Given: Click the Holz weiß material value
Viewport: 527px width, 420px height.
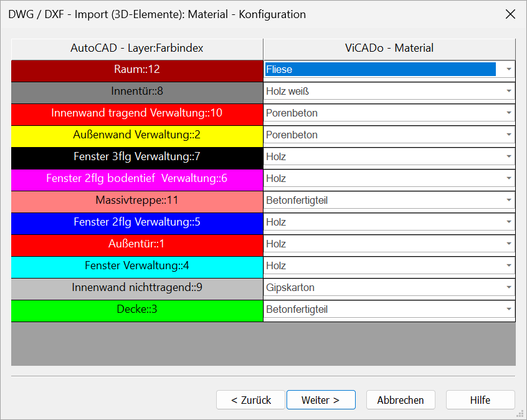Looking at the screenshot, I should click(x=287, y=91).
